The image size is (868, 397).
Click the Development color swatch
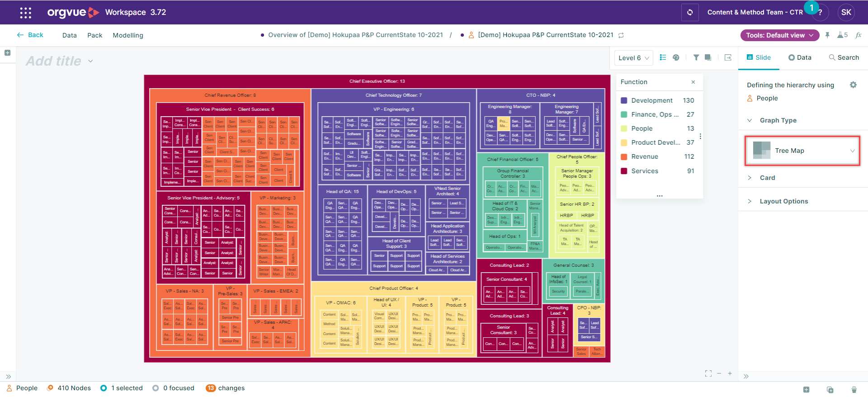point(624,100)
